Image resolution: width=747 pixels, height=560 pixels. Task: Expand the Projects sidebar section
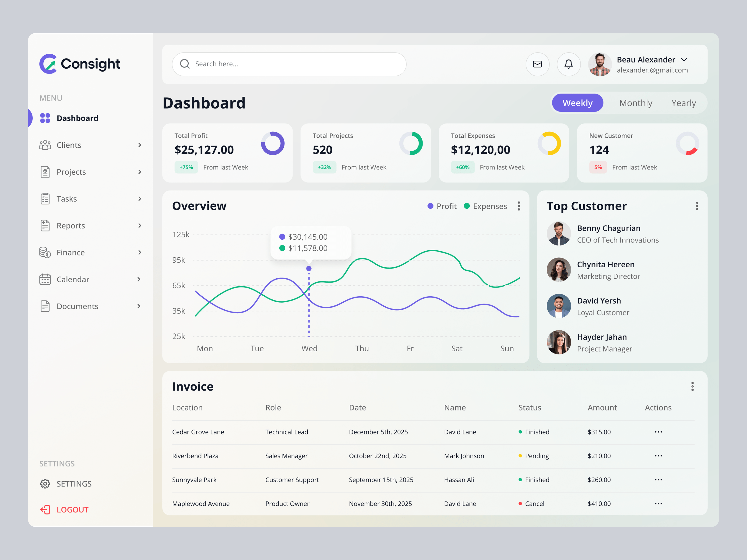click(x=139, y=172)
